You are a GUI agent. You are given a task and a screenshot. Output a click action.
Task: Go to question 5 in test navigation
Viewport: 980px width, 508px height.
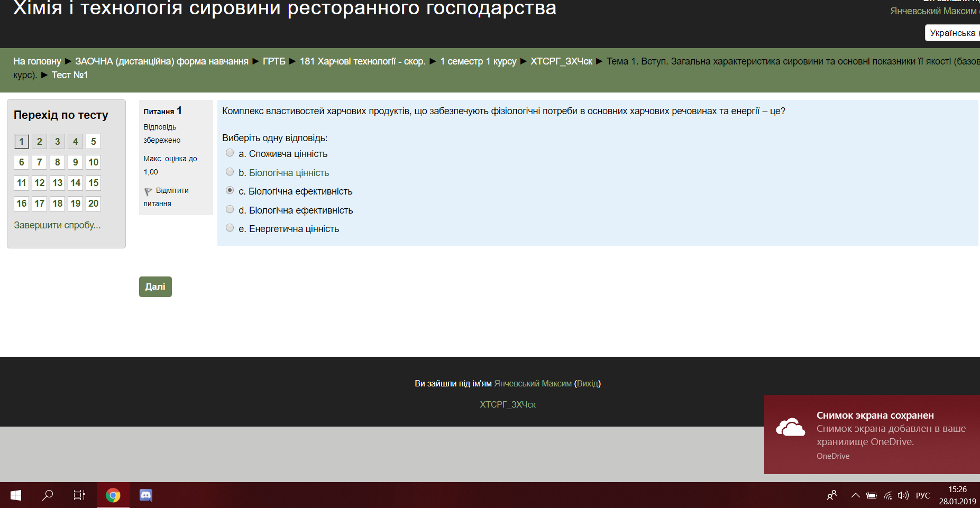(x=93, y=142)
